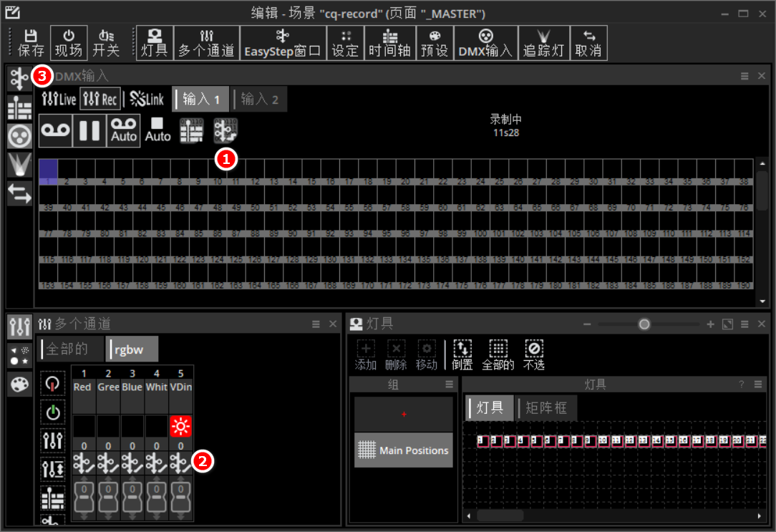Open the EasyStep窗口 toolbar button
This screenshot has width=776, height=532.
point(282,43)
